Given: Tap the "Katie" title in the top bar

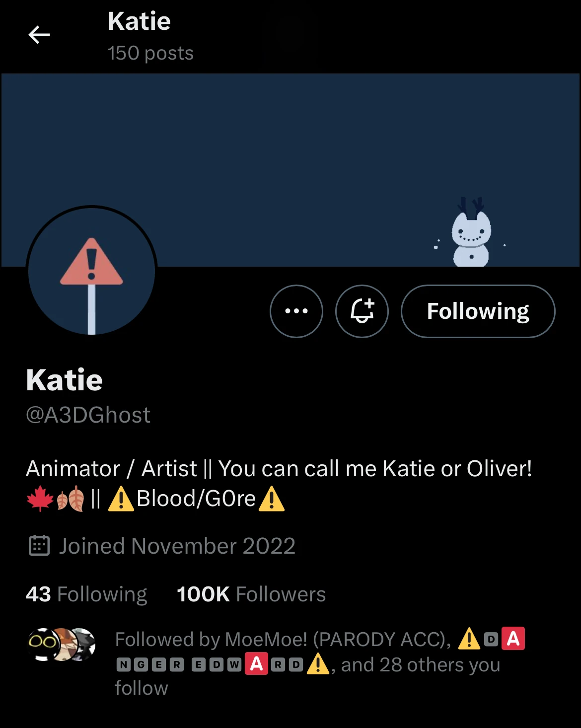Looking at the screenshot, I should [139, 21].
